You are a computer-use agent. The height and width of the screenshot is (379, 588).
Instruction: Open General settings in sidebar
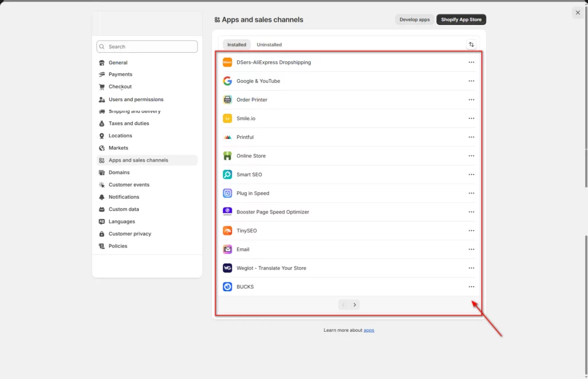[x=147, y=63]
